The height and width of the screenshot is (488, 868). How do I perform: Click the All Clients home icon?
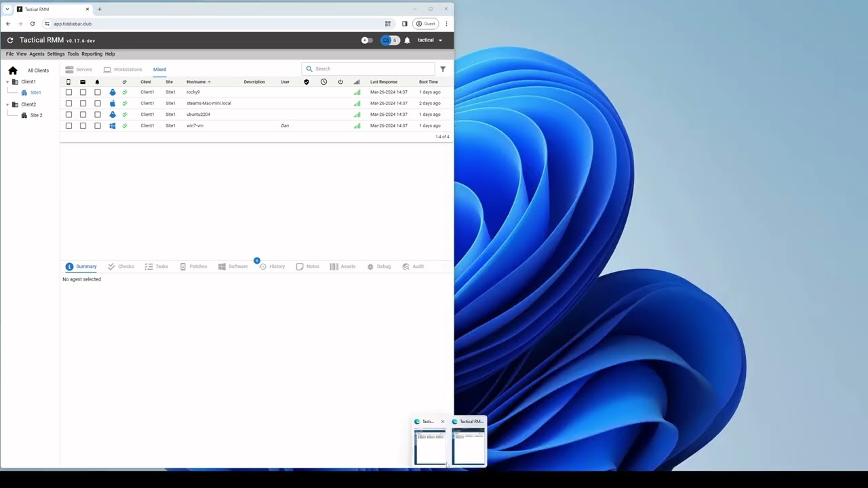coord(13,70)
